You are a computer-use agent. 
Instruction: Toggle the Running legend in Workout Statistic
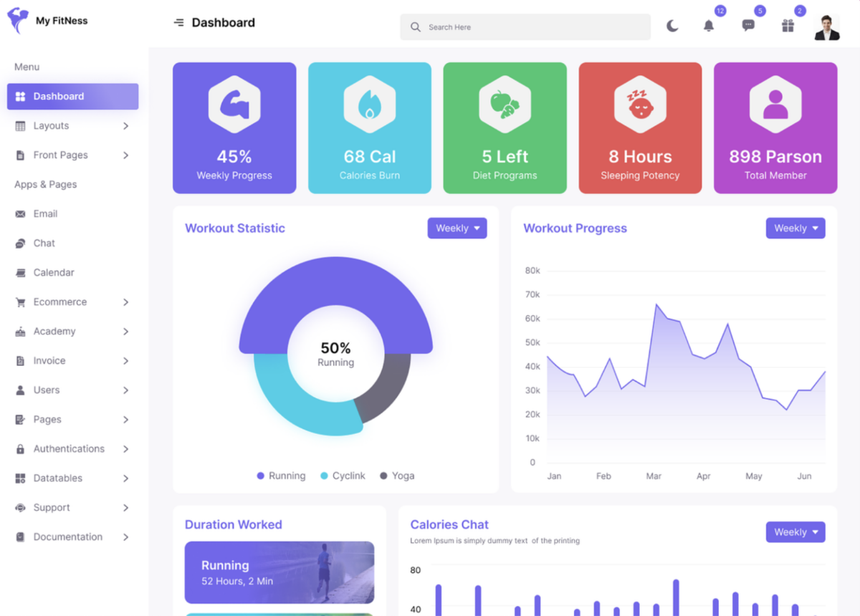(281, 475)
